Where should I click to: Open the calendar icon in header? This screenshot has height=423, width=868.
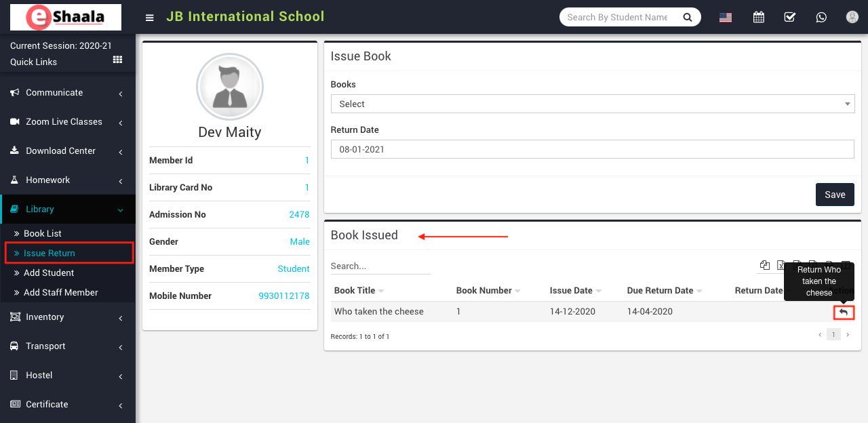759,17
